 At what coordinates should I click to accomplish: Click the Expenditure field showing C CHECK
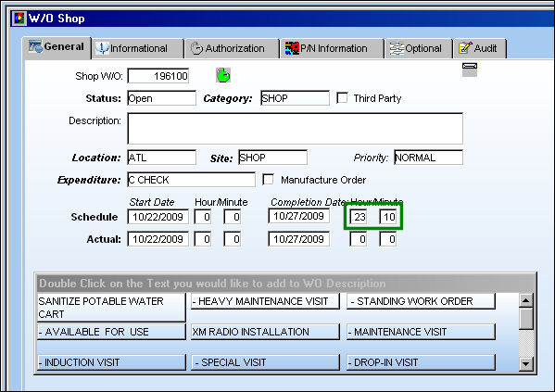point(192,180)
